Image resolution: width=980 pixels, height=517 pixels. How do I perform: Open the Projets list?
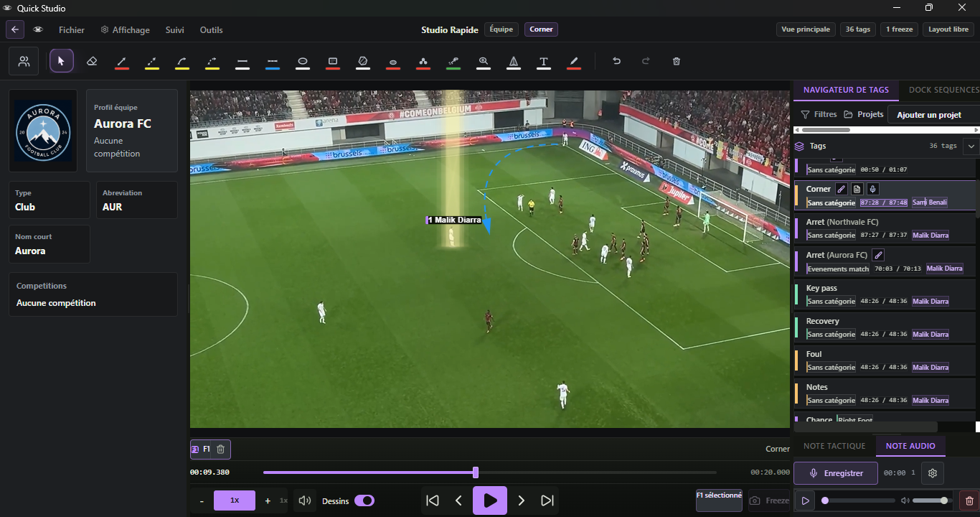point(864,114)
